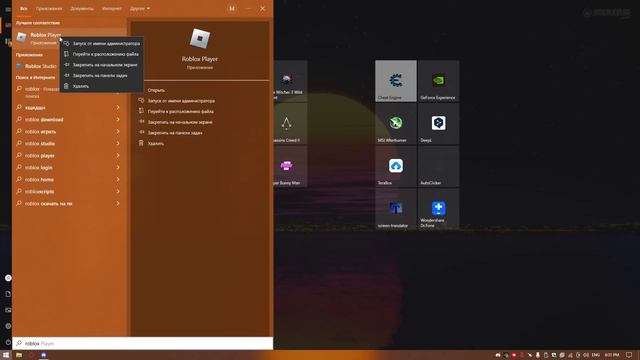
Task: Switch to the 'Приложения' search tab
Action: click(x=49, y=8)
